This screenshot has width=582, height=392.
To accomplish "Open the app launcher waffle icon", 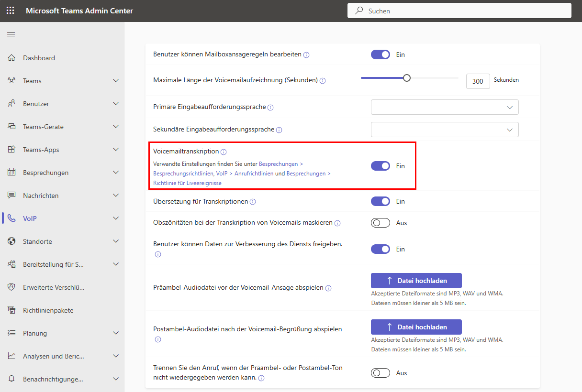I will (10, 11).
